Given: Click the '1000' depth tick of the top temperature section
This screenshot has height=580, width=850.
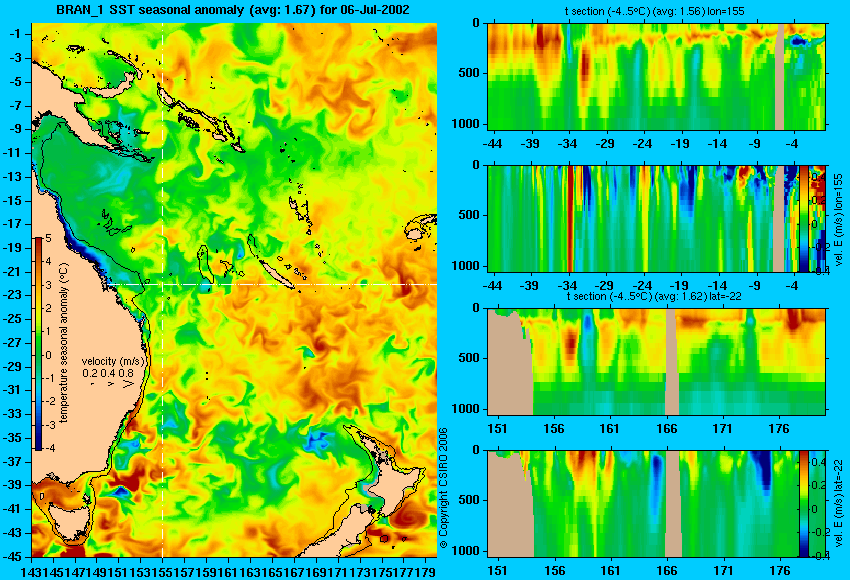Looking at the screenshot, I should [x=466, y=124].
